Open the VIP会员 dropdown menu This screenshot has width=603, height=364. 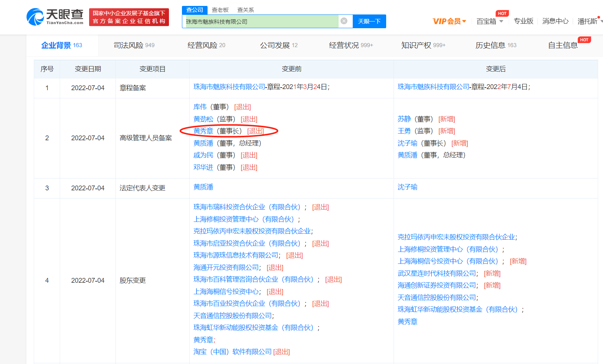449,21
